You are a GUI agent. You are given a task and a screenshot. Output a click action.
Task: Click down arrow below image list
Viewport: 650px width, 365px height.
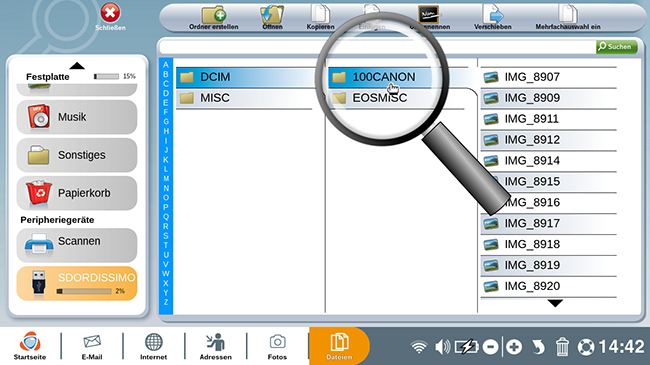[555, 304]
